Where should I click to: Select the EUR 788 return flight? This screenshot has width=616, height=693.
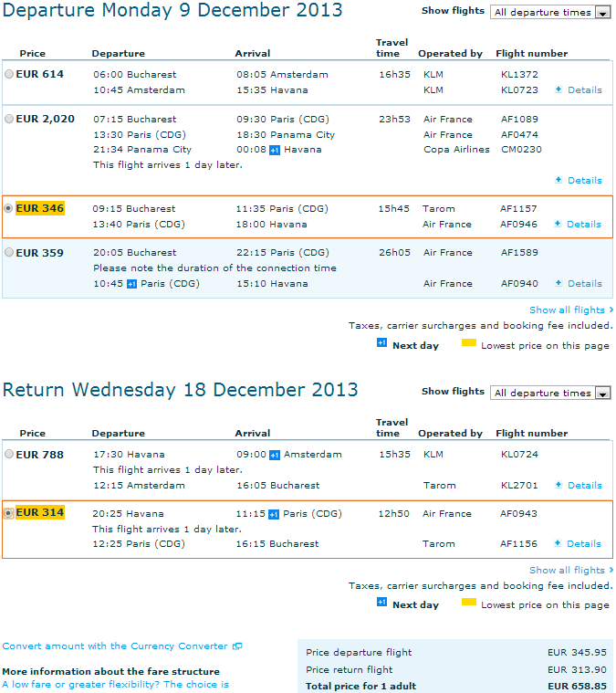click(9, 454)
